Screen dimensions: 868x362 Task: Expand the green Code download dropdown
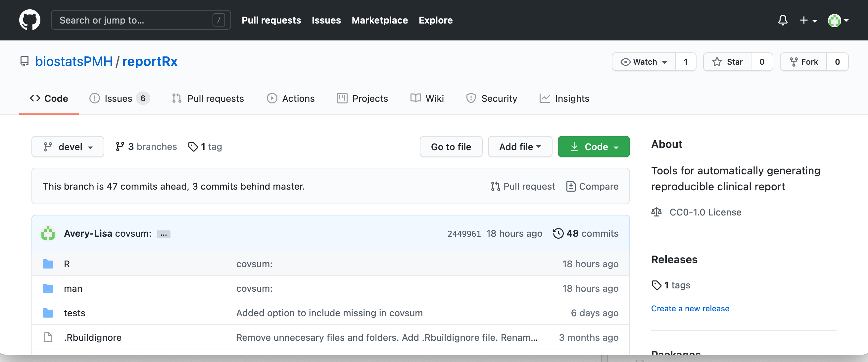click(593, 147)
